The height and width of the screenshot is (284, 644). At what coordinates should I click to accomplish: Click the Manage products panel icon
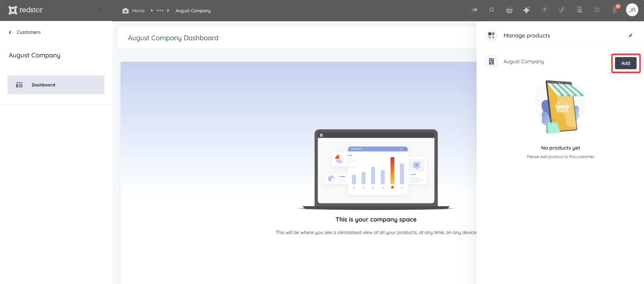pyautogui.click(x=491, y=35)
